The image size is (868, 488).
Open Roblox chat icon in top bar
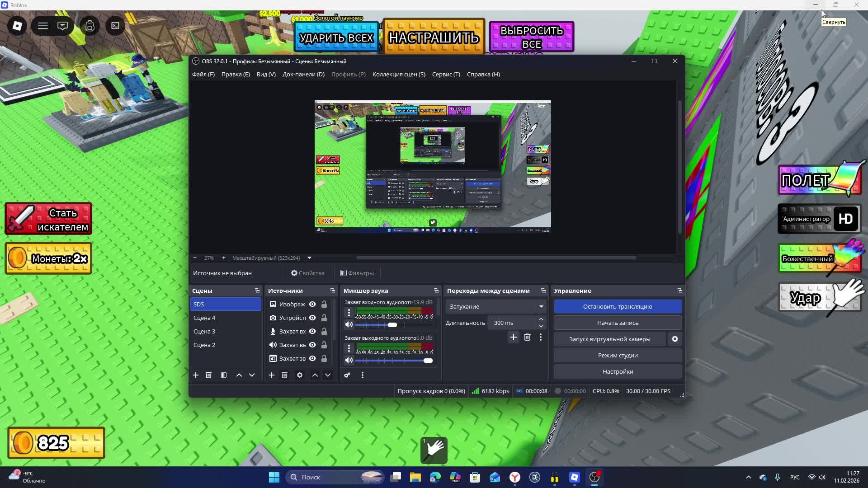(63, 26)
